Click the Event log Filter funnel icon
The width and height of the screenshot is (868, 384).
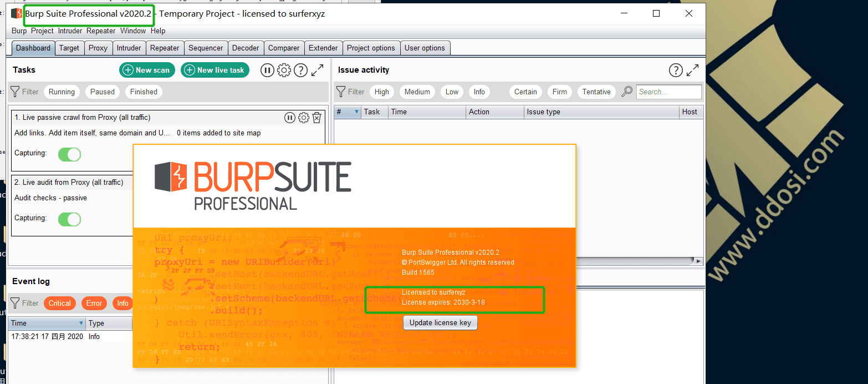(16, 303)
